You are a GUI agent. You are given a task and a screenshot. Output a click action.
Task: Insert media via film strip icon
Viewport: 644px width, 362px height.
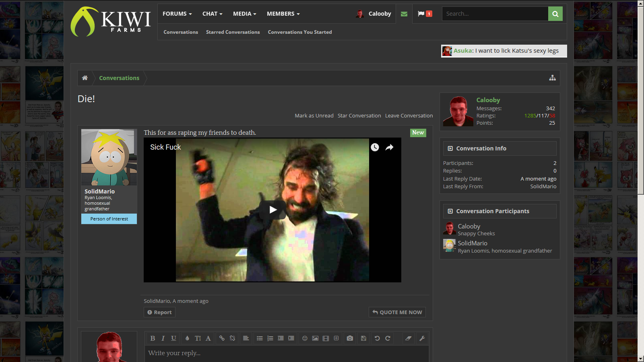pos(326,338)
